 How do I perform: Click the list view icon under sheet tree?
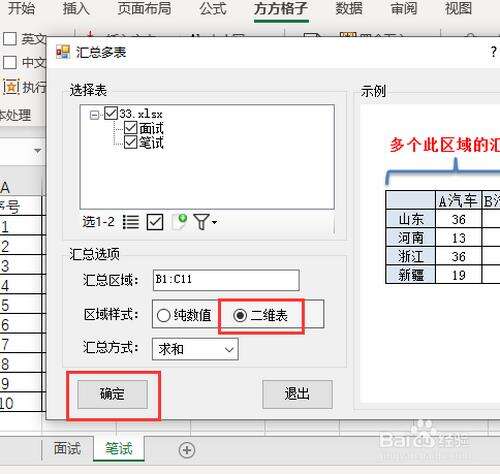coord(131,222)
